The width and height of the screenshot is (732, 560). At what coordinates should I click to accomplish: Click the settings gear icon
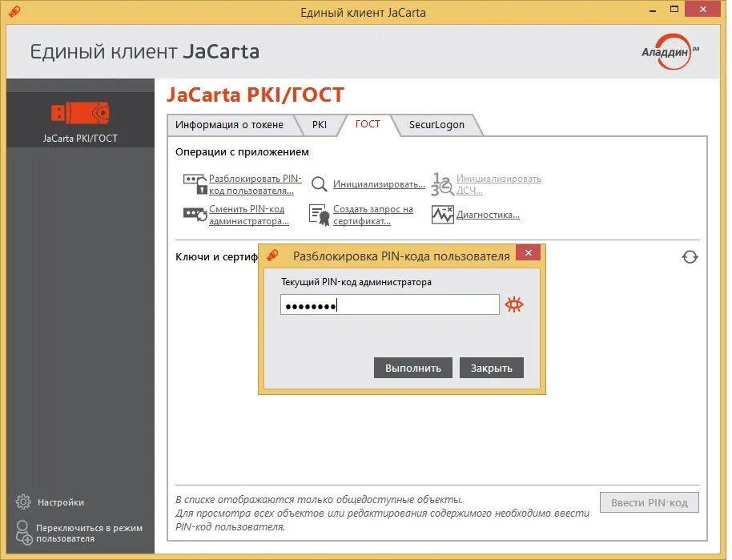click(x=23, y=502)
